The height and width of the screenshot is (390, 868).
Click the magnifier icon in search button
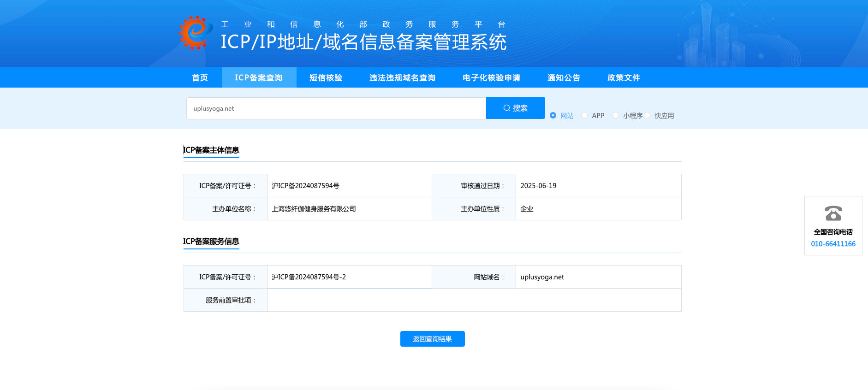506,108
